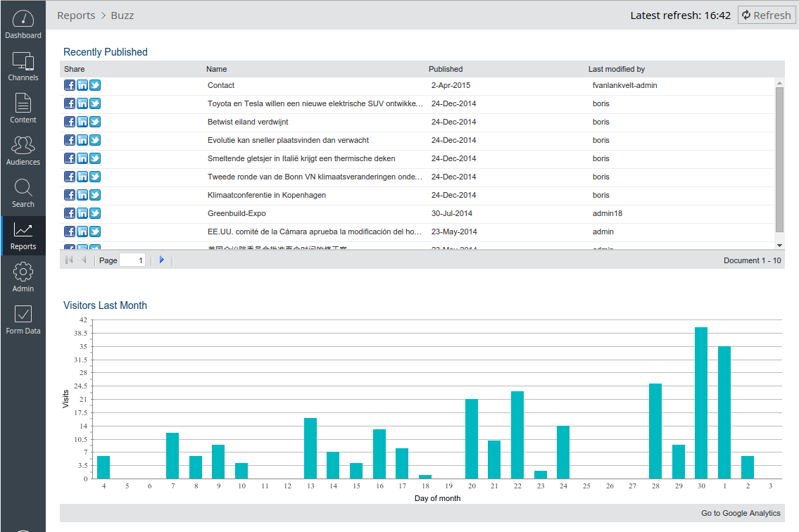
Task: Select Klimaatconferentie in Kopenhagen document name
Action: point(267,196)
